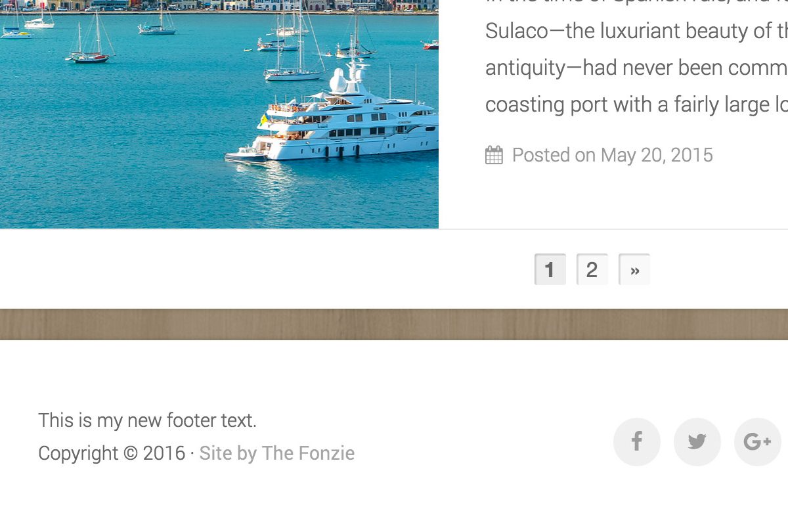Select current page 1 in pagination
Image resolution: width=788 pixels, height=532 pixels.
(x=550, y=269)
